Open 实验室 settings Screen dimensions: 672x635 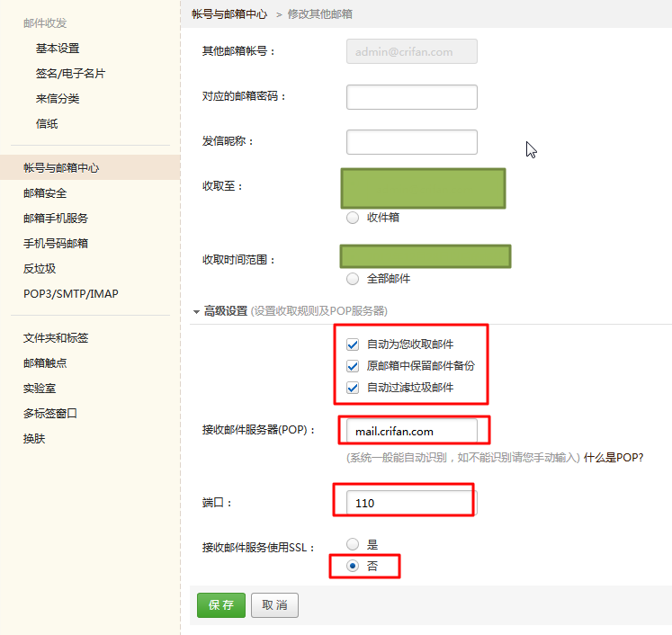[40, 389]
